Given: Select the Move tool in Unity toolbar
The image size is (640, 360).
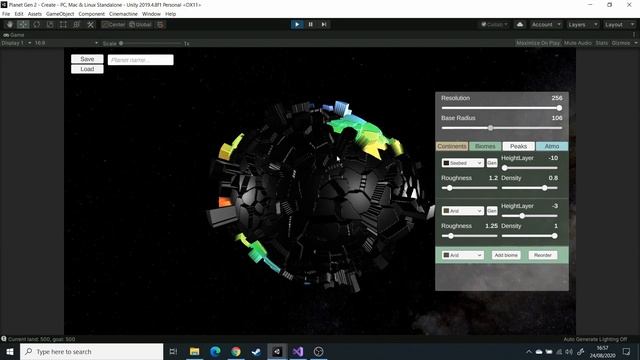Looking at the screenshot, I should tap(23, 24).
